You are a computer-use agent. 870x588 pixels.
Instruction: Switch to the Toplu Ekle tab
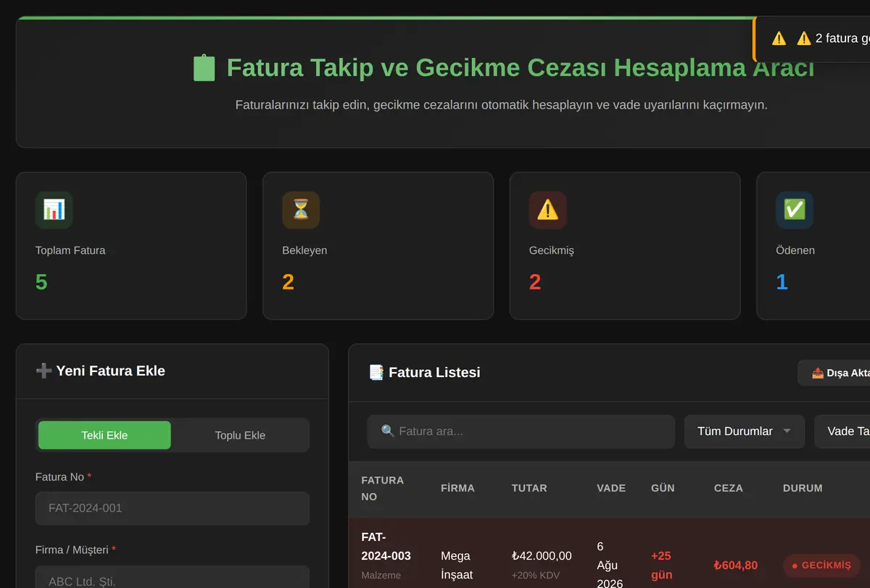(x=240, y=435)
